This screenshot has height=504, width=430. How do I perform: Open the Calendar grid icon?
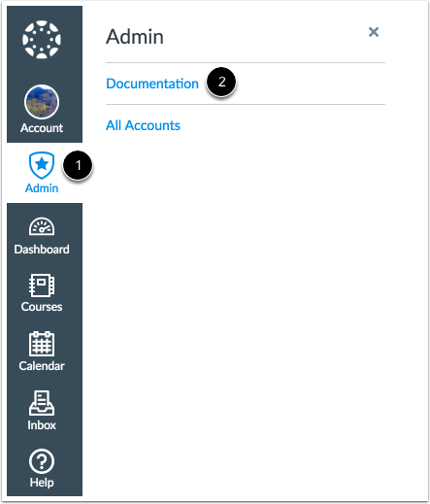[42, 344]
